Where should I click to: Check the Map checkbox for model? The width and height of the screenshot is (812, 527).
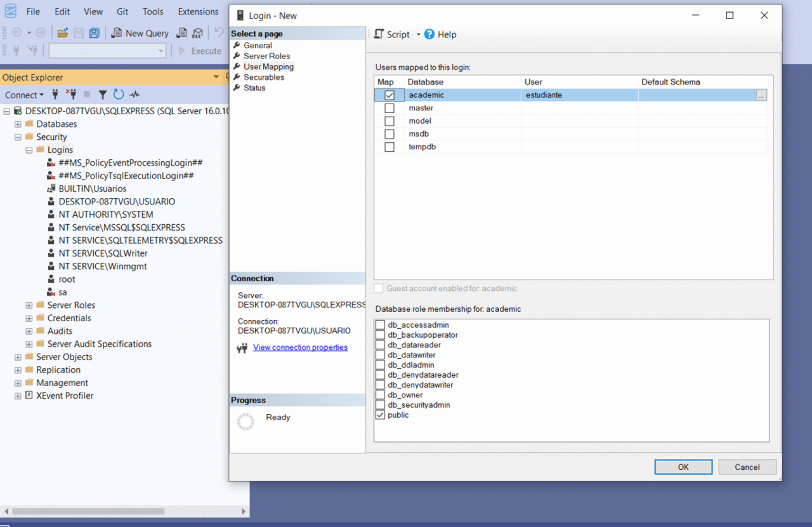click(x=390, y=121)
